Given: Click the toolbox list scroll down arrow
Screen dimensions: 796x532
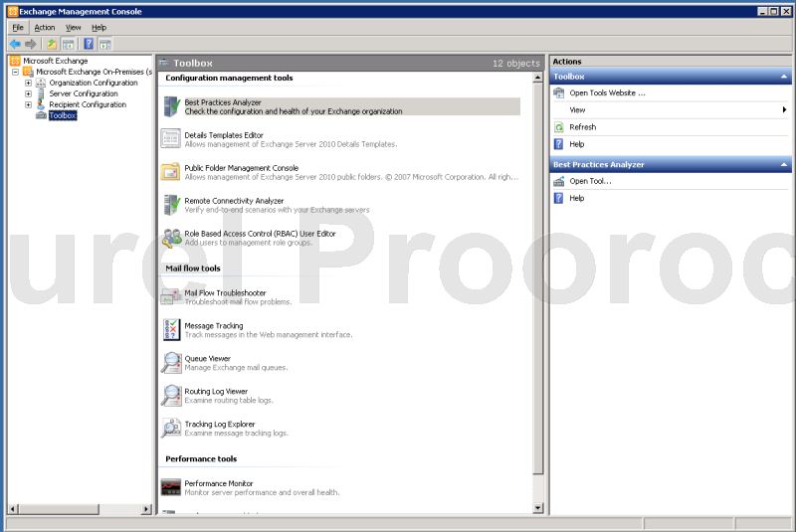Looking at the screenshot, I should click(538, 508).
